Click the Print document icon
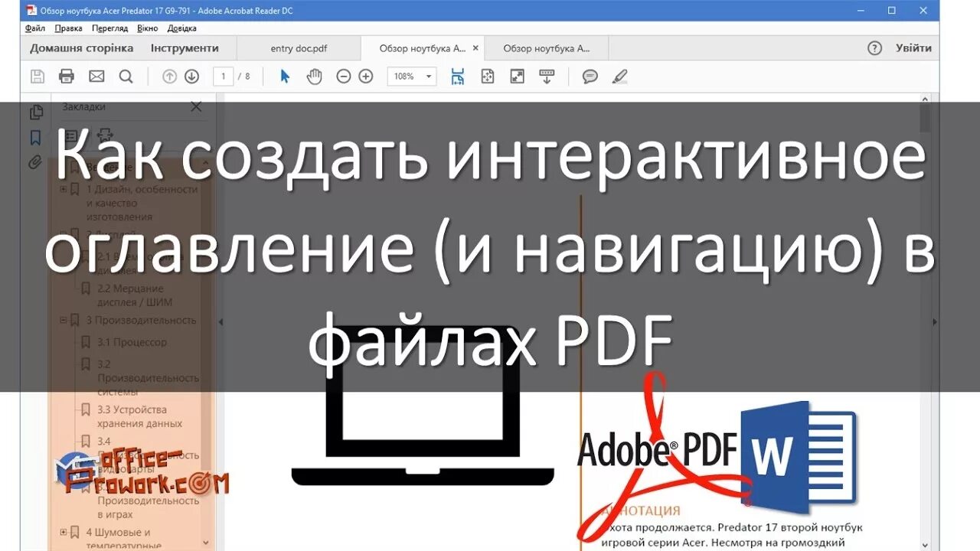 [x=67, y=76]
